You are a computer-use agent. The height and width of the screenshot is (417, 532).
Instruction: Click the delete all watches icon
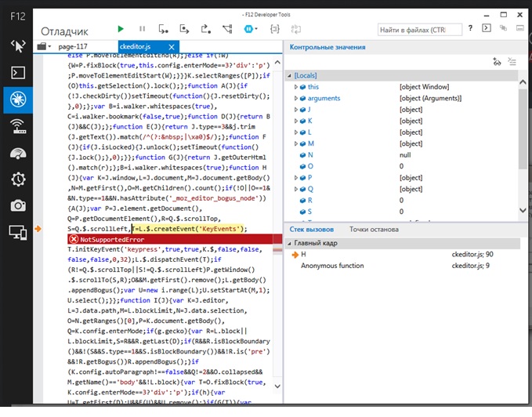(512, 62)
